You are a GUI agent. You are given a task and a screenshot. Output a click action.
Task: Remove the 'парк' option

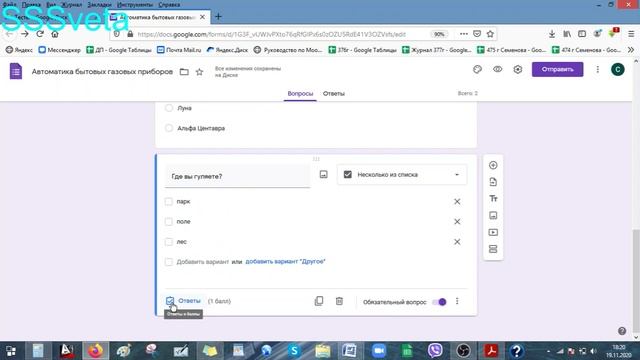click(457, 202)
